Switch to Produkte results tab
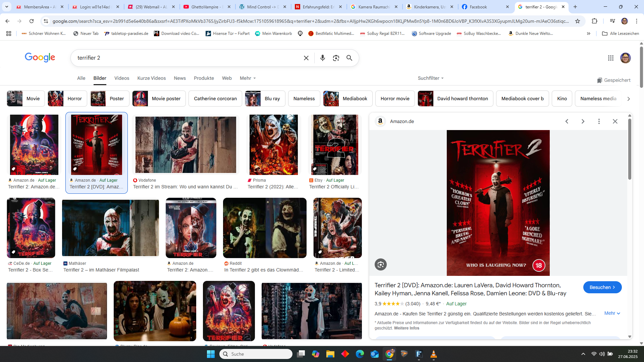Viewport: 644px width, 362px height. 204,78
